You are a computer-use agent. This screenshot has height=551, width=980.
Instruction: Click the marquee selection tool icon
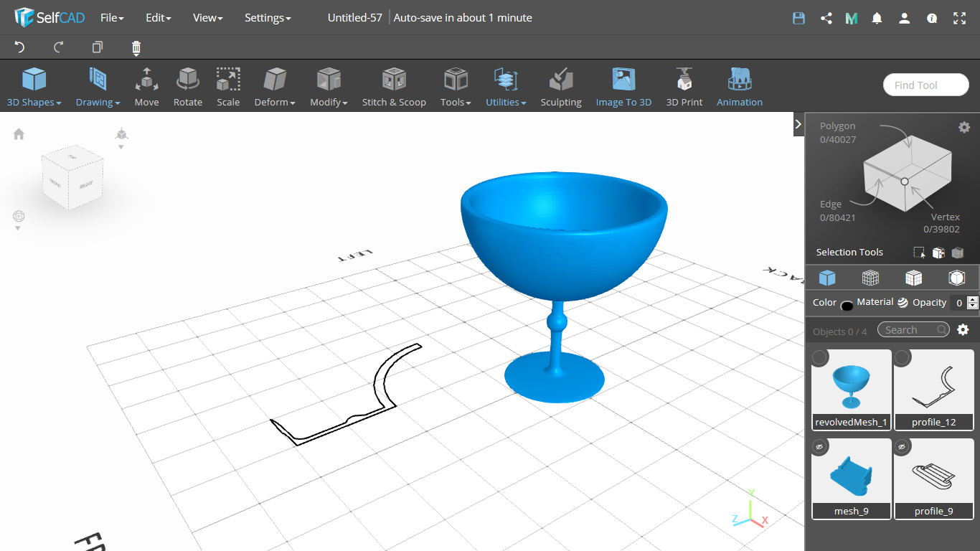pyautogui.click(x=919, y=253)
